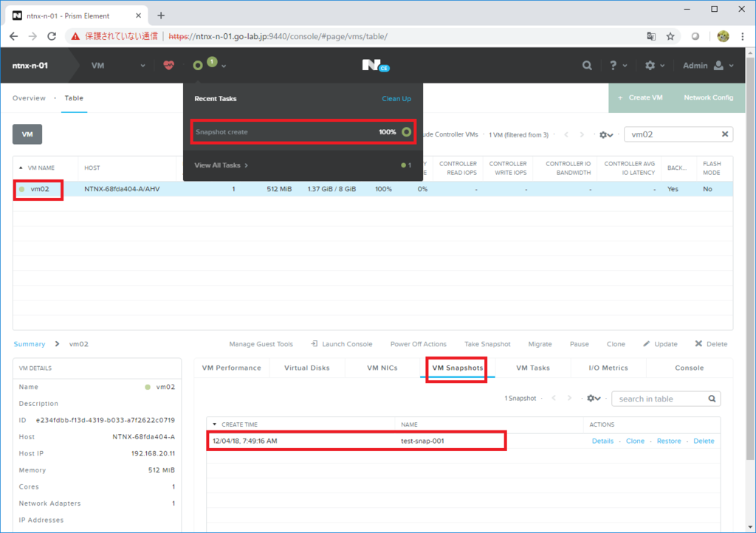Click the Restore link for test-snap-001
756x533 pixels.
tap(669, 441)
